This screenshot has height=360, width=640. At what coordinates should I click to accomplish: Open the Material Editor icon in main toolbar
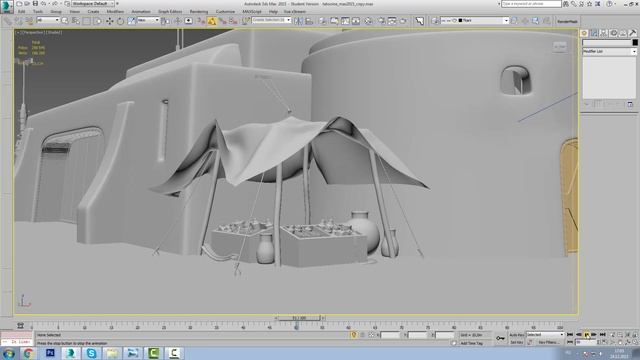369,21
